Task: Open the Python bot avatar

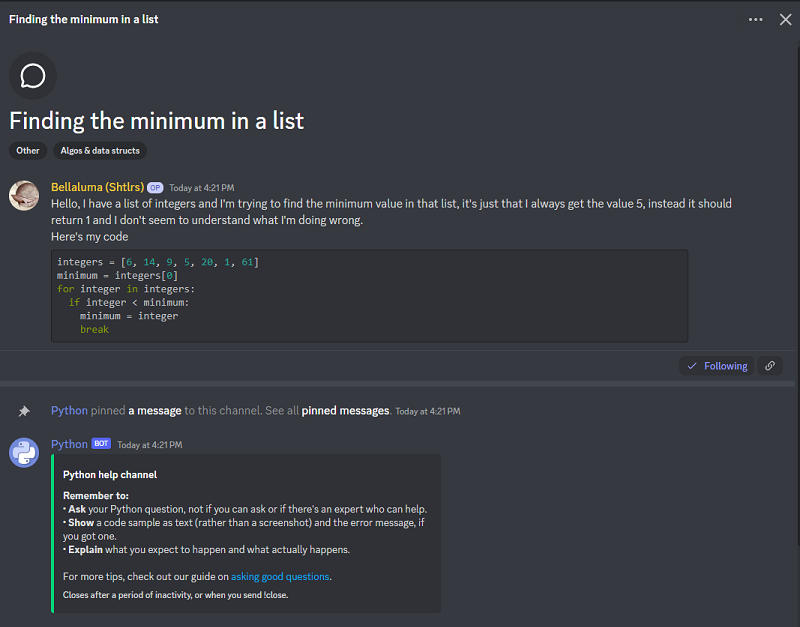Action: (23, 452)
